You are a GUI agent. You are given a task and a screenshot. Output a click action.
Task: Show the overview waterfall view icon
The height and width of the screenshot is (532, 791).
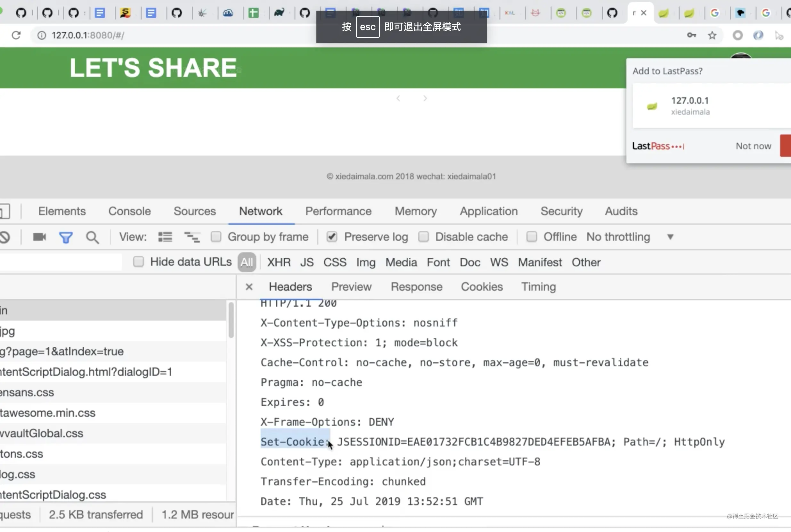coord(192,237)
